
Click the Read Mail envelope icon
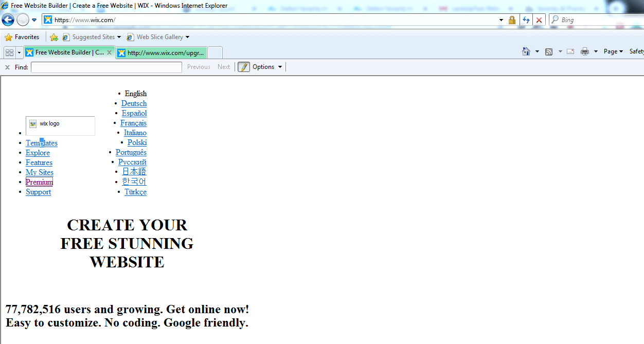pos(570,51)
